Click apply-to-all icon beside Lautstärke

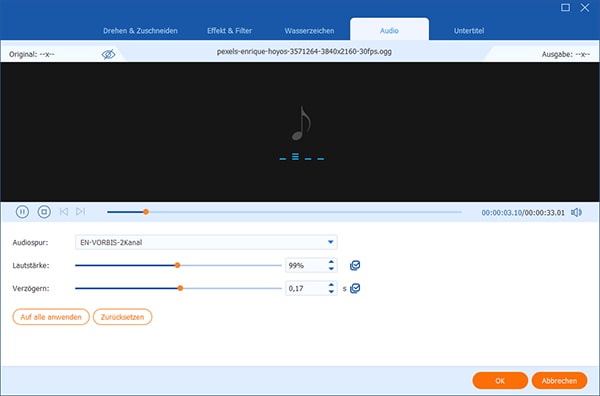coord(355,266)
